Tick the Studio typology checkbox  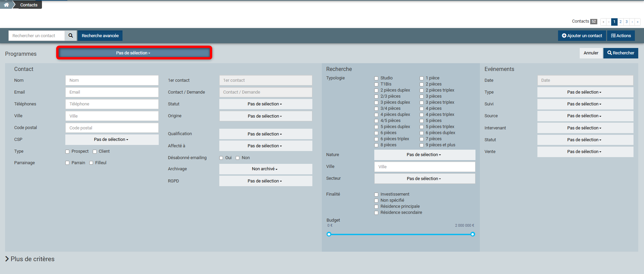376,78
